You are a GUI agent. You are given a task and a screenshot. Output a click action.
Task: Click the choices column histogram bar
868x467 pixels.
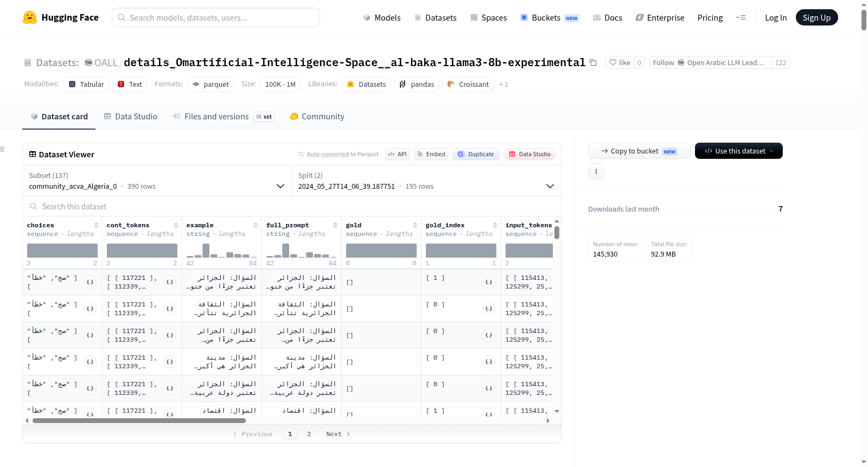pos(62,251)
